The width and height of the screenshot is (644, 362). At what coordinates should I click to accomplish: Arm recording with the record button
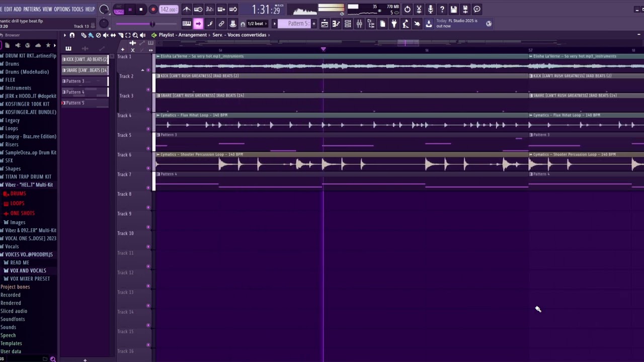pos(153,9)
